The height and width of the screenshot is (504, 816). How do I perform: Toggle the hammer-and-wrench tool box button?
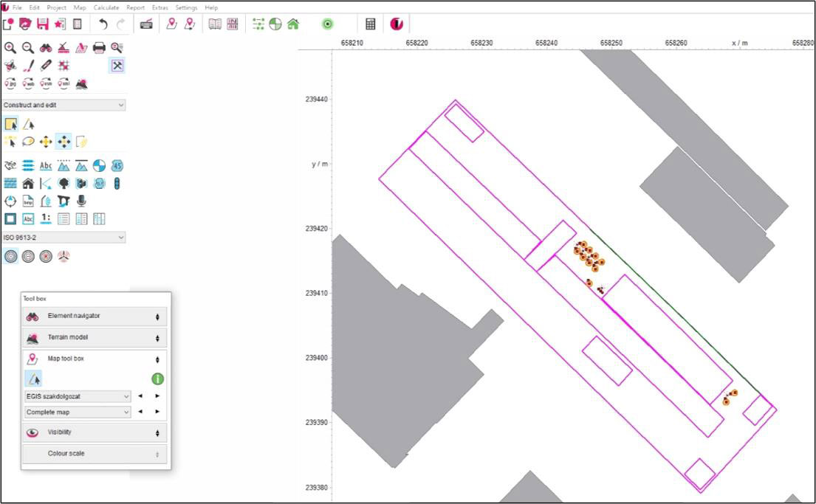tap(117, 66)
